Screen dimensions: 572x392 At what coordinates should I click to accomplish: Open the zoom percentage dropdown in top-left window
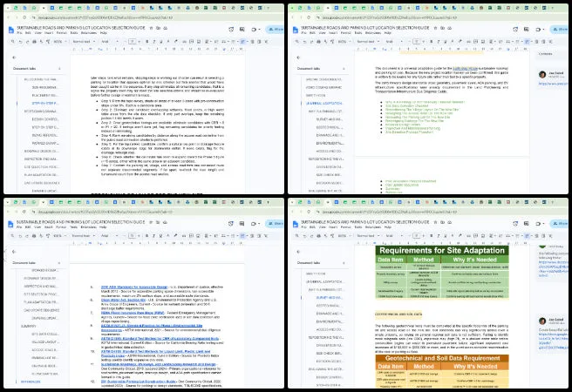point(60,42)
